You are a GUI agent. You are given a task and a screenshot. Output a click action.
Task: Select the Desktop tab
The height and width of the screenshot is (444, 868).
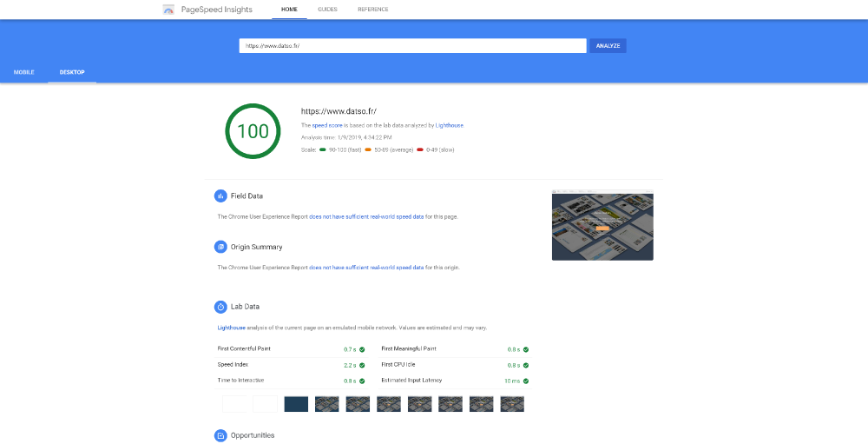[x=72, y=72]
